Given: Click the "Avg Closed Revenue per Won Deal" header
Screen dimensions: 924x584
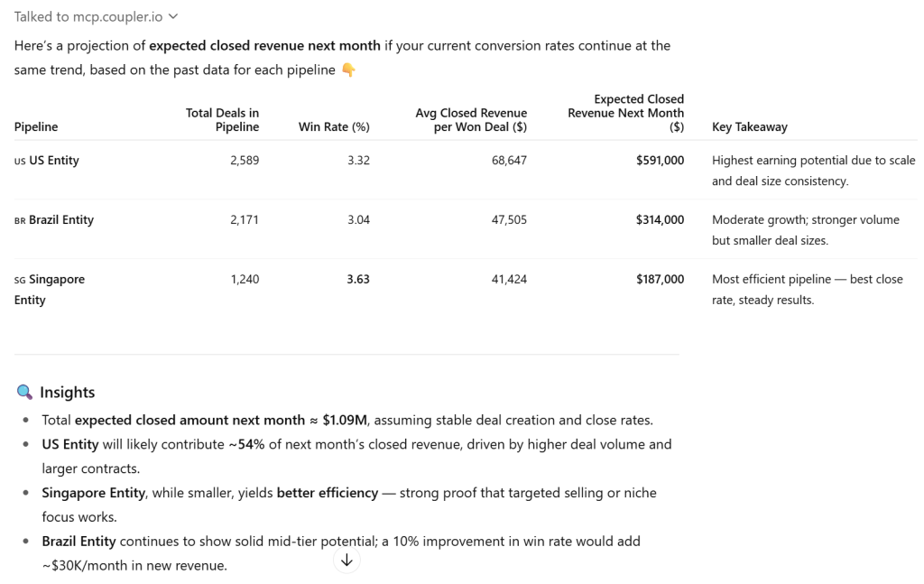Looking at the screenshot, I should 471,120.
